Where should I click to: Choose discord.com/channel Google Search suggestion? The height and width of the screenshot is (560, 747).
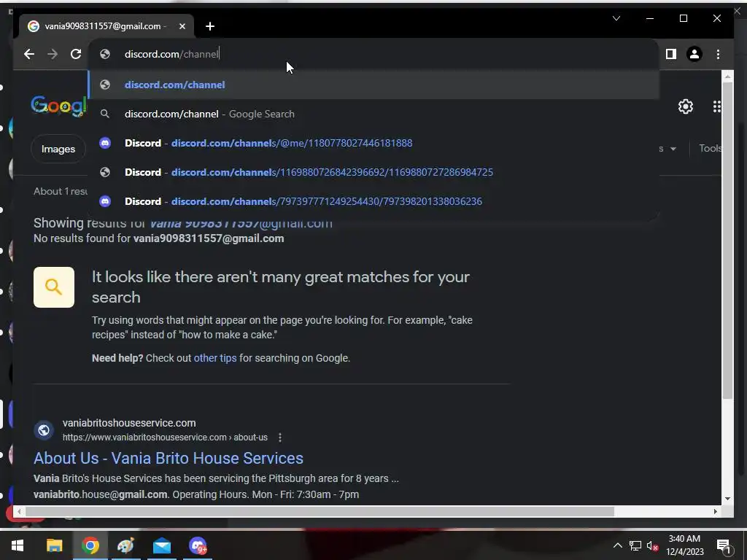click(x=373, y=114)
